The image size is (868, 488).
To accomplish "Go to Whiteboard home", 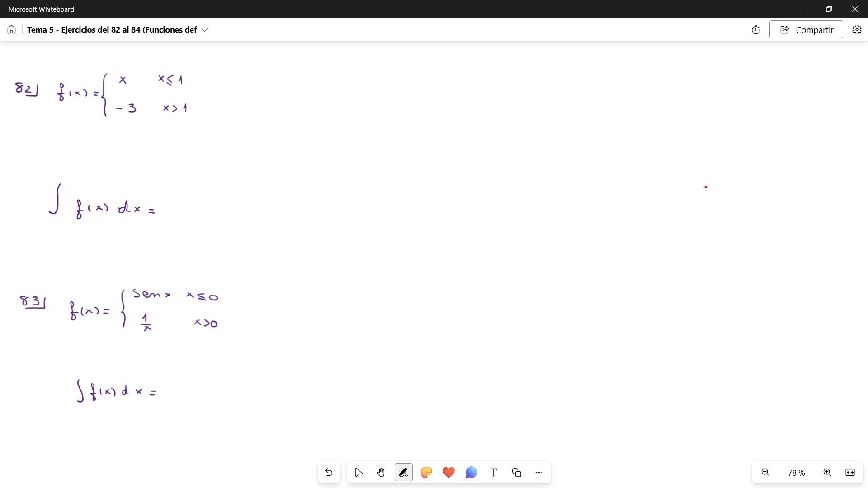I will [x=12, y=30].
